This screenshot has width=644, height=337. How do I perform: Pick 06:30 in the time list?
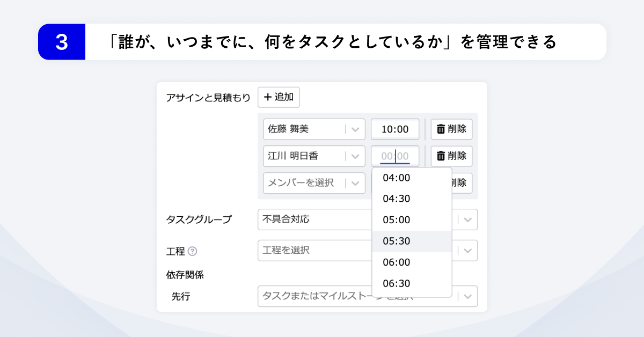pos(397,284)
